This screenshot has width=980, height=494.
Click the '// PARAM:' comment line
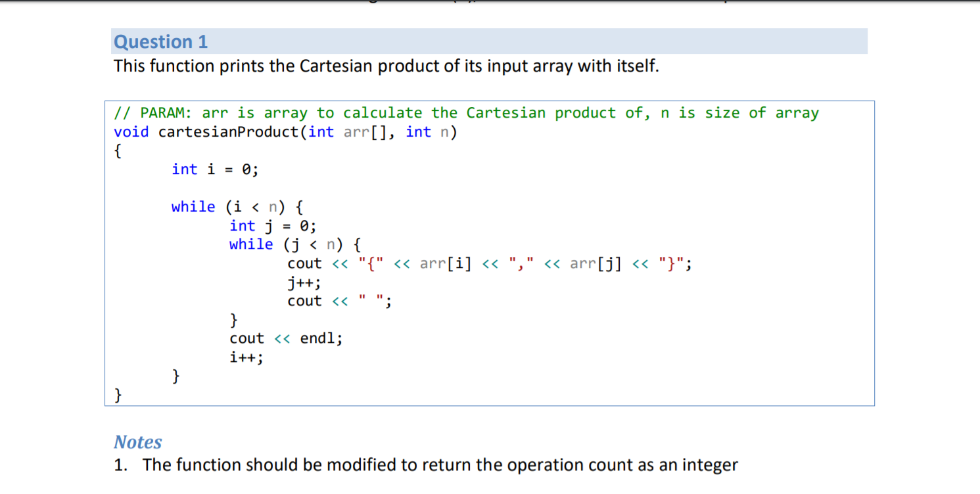pyautogui.click(x=466, y=113)
